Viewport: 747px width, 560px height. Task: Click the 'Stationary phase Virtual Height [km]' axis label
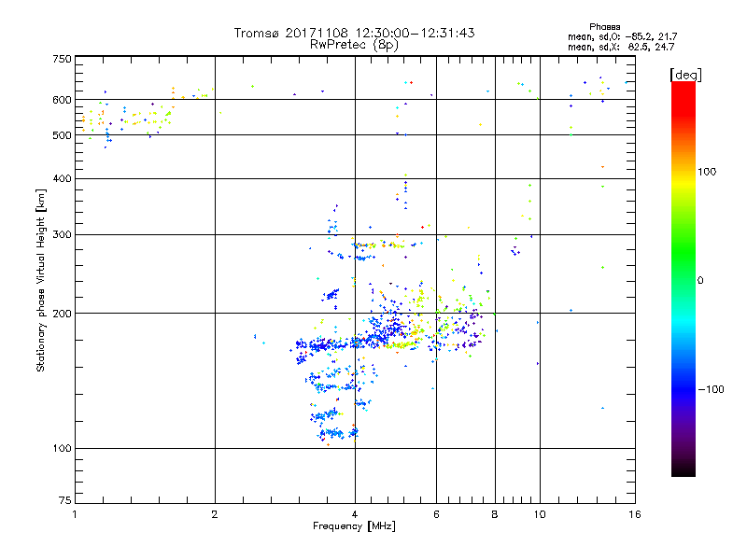coord(41,281)
